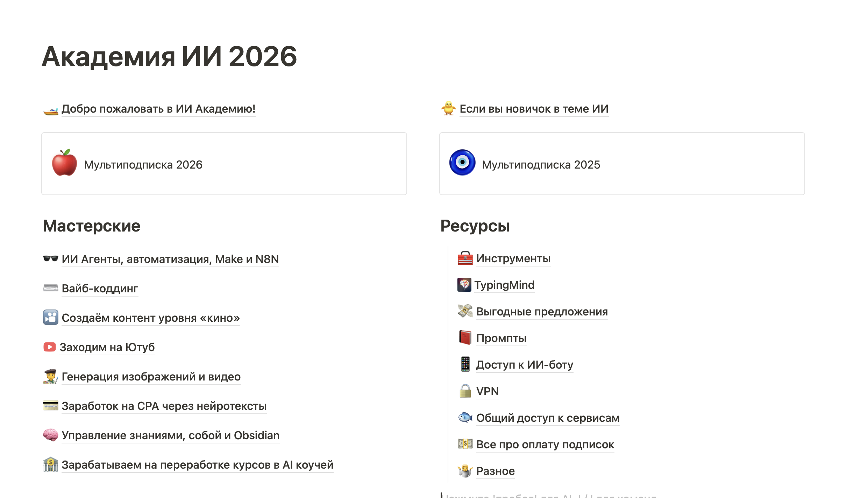Click the Академия ИИ 2026 page title
Image resolution: width=868 pixels, height=498 pixels.
pos(169,57)
